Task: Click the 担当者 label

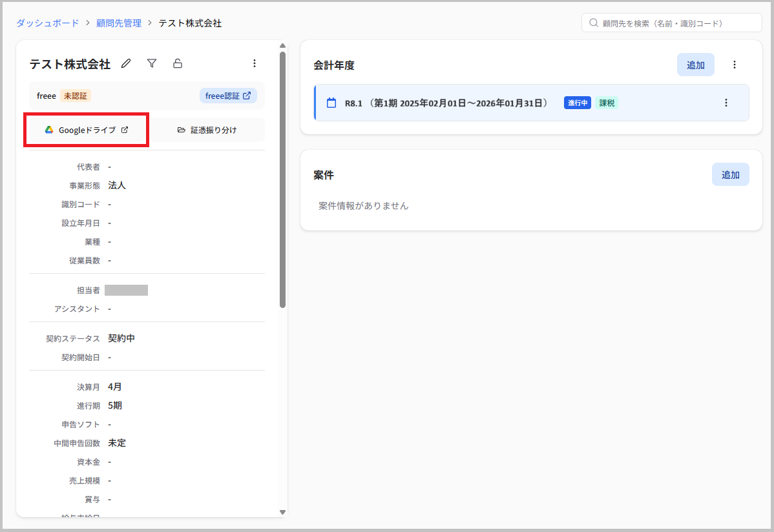Action: 89,290
